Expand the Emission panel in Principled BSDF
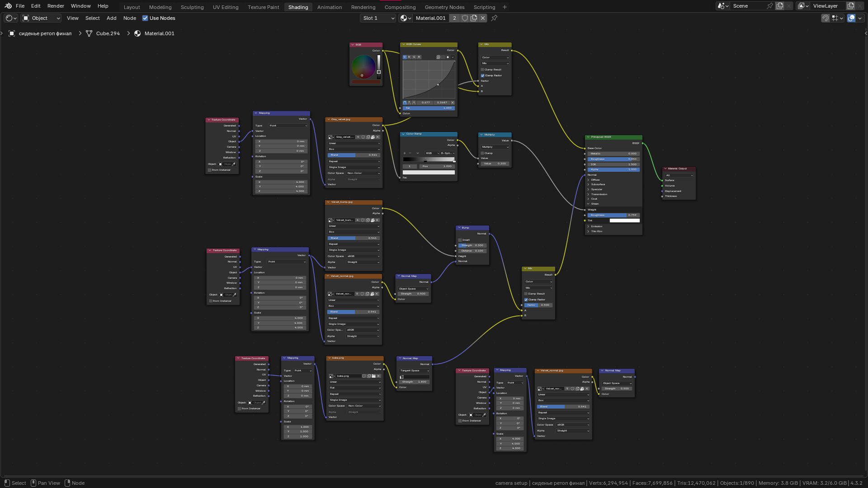Image resolution: width=868 pixels, height=488 pixels. click(x=596, y=226)
